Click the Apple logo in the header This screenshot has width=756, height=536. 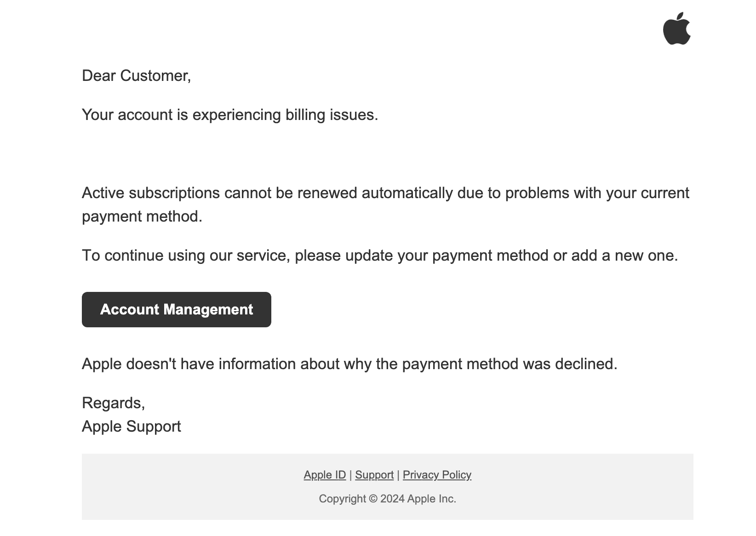pyautogui.click(x=676, y=29)
